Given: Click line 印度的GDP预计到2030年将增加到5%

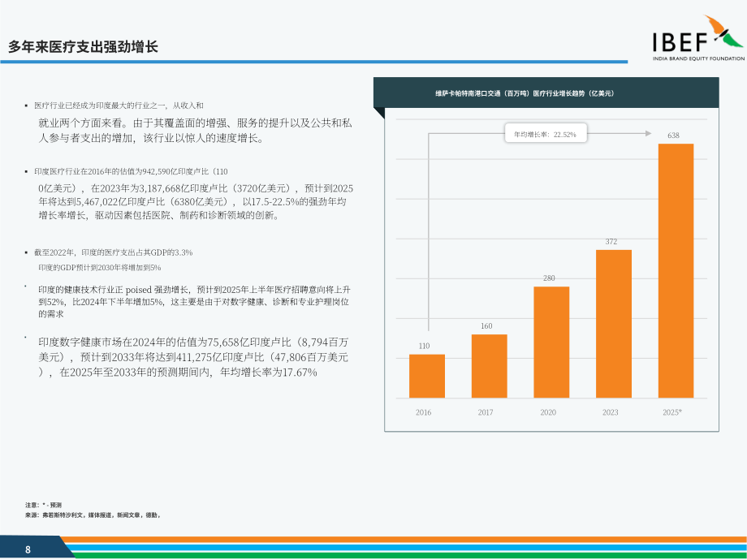Looking at the screenshot, I should (100, 268).
